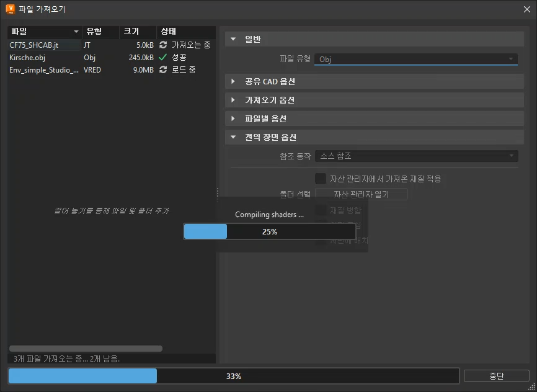Click the 자산 관리자 열기 button
This screenshot has width=537, height=392.
[x=363, y=193]
